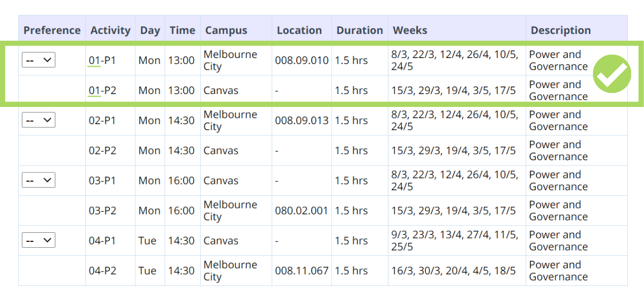This screenshot has height=294, width=644.
Task: Click the Campus column header
Action: click(226, 31)
